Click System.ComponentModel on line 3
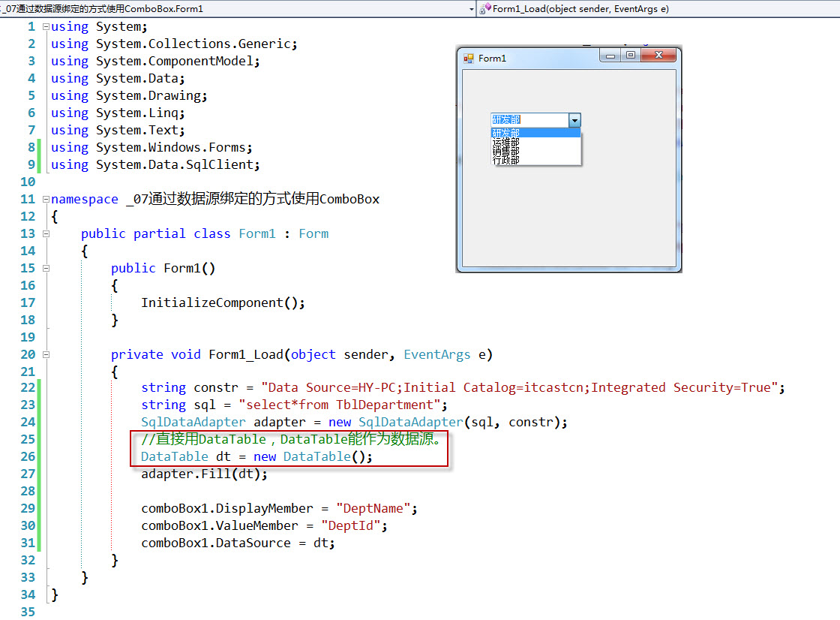This screenshot has width=840, height=620. [x=174, y=61]
